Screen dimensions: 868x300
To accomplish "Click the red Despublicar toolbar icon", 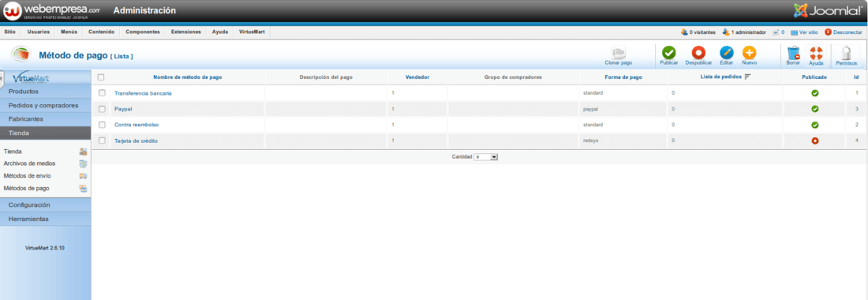I will pos(698,53).
